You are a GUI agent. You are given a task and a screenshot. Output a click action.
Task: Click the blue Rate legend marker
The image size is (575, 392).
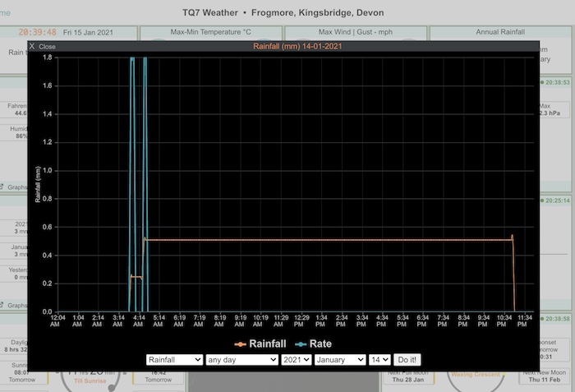pos(301,344)
